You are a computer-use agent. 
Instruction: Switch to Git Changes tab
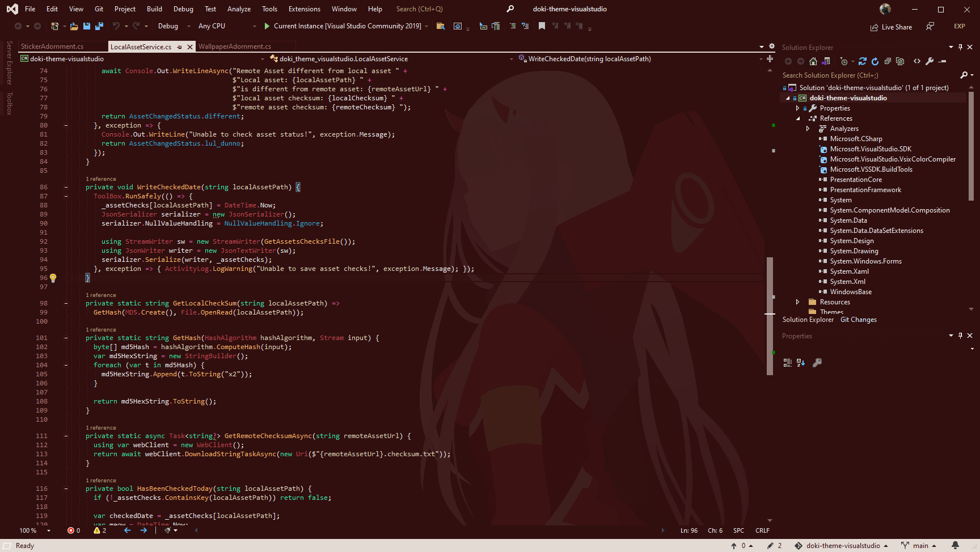859,320
